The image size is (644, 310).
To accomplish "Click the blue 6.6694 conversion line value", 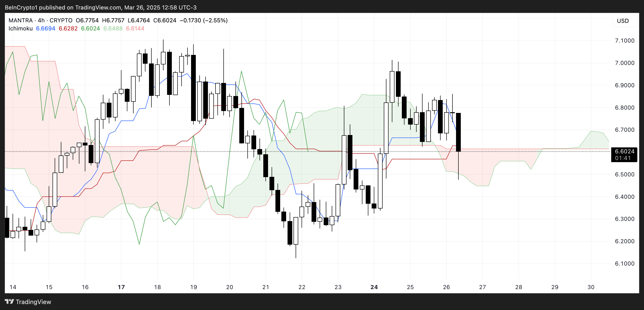I will coord(45,29).
